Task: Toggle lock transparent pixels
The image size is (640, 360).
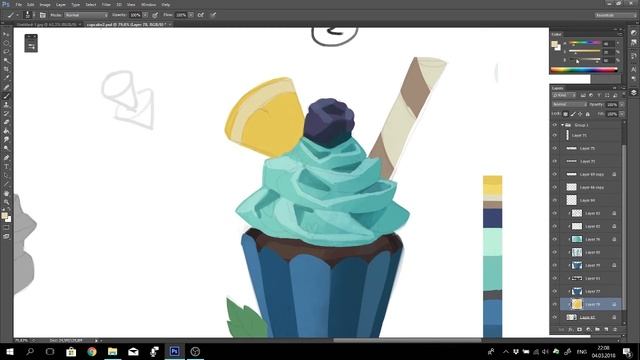Action: [x=565, y=114]
